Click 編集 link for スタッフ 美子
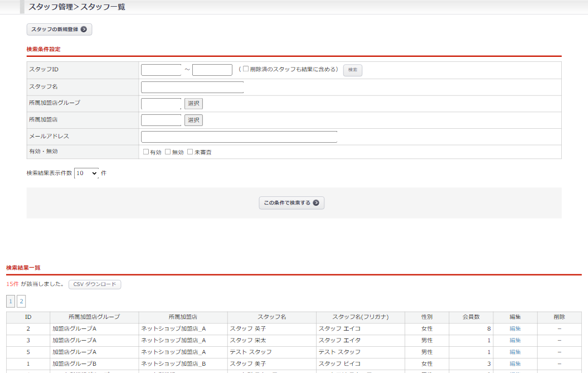588x373 pixels. [515, 364]
